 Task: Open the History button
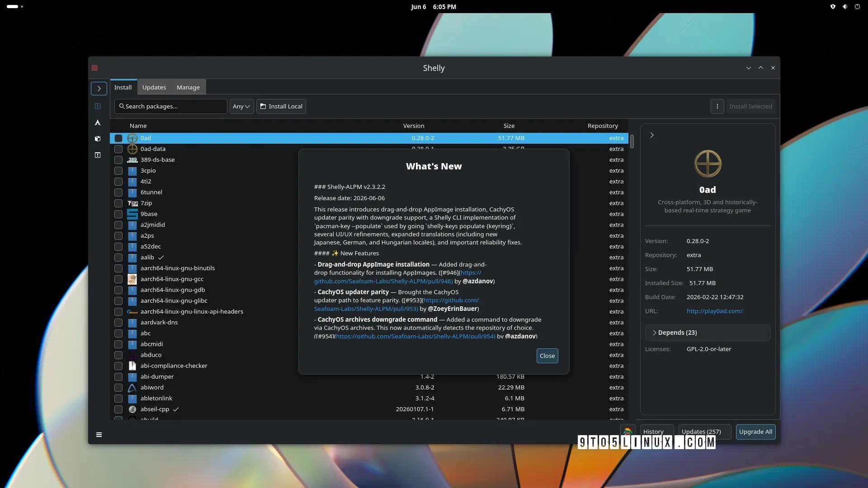656,432
